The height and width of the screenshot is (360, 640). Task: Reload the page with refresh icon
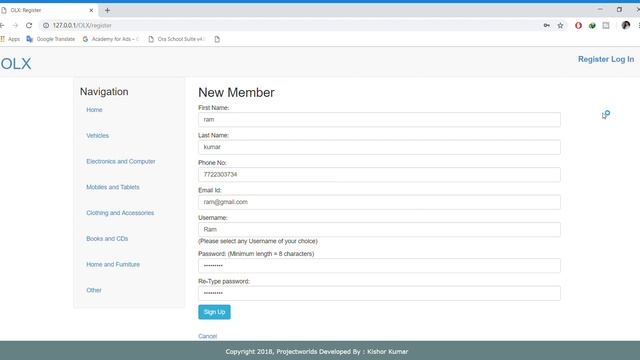(29, 25)
